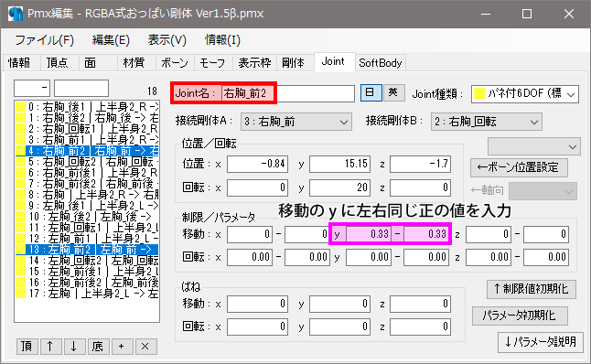This screenshot has width=591, height=364.
Task: Click the 位置 z field showing -1.7
Action: pyautogui.click(x=420, y=164)
